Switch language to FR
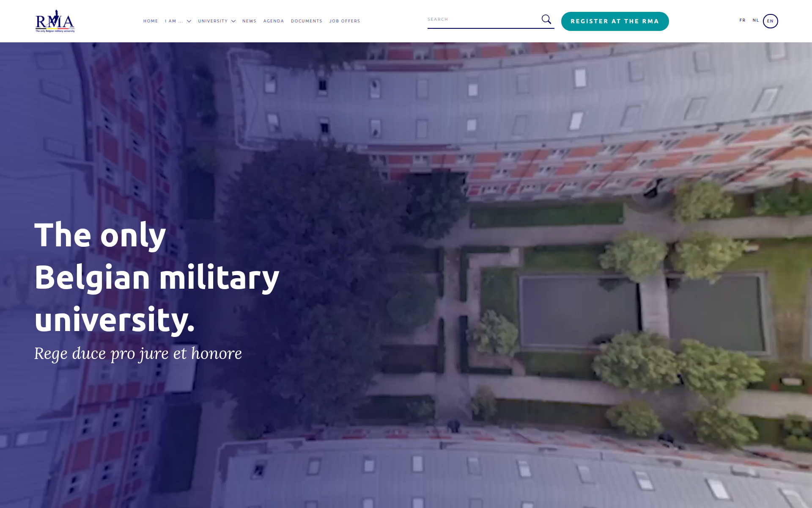 click(x=743, y=20)
